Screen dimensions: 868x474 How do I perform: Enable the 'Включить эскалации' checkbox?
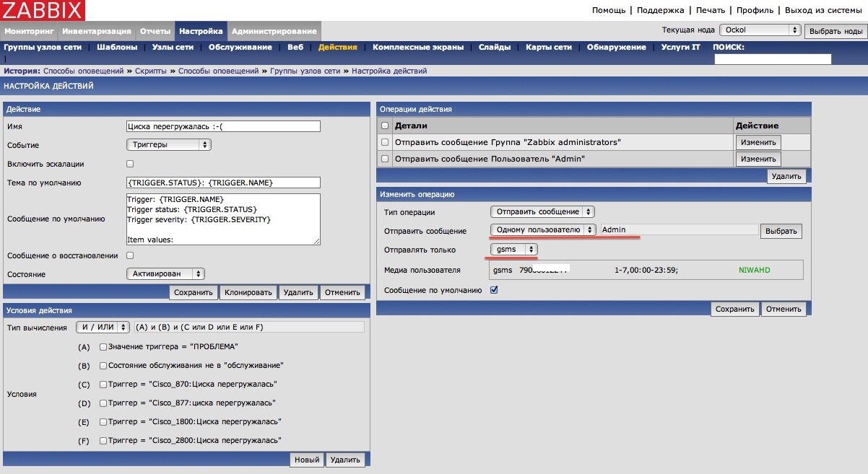[130, 164]
